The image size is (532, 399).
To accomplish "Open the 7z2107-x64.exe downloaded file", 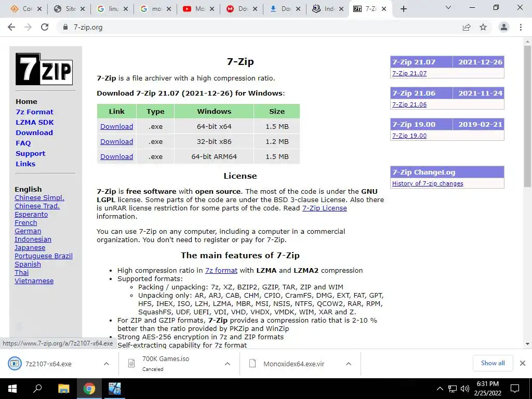I will click(48, 364).
